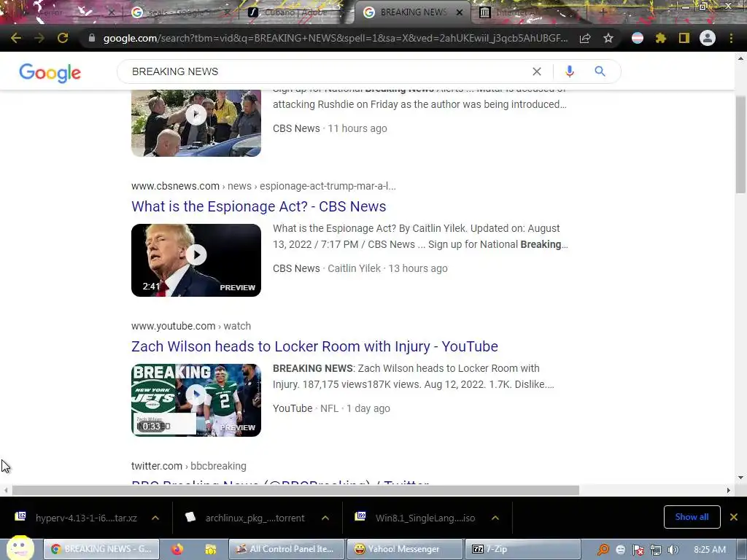Viewport: 747px width, 560px height.
Task: Open the smiley Start button
Action: tap(20, 548)
